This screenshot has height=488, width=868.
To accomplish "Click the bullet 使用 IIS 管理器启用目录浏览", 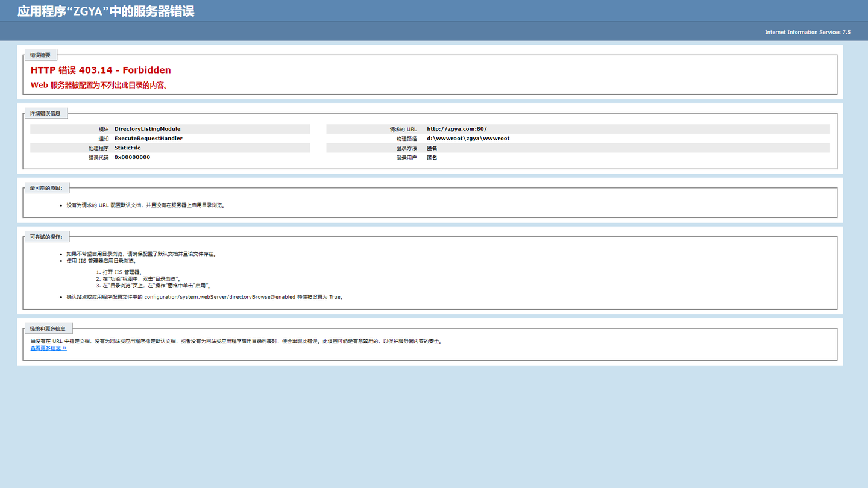I will [x=101, y=261].
